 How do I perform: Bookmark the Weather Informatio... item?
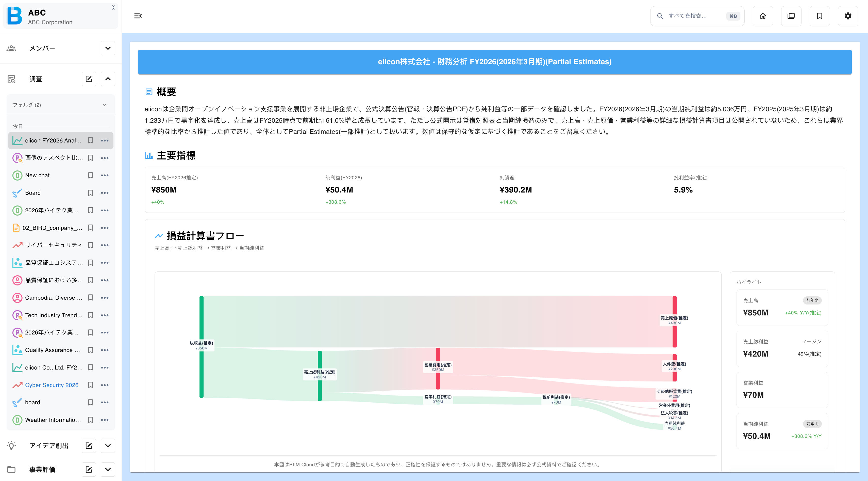tap(90, 420)
